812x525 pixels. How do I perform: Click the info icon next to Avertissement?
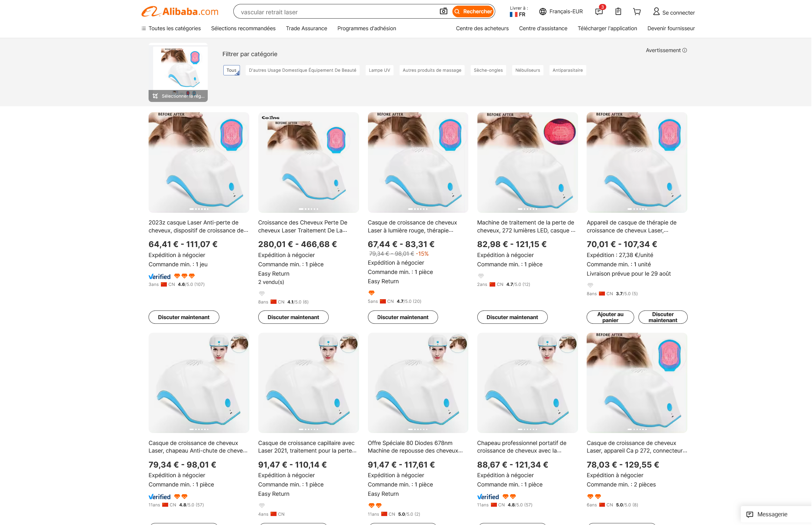pos(684,50)
